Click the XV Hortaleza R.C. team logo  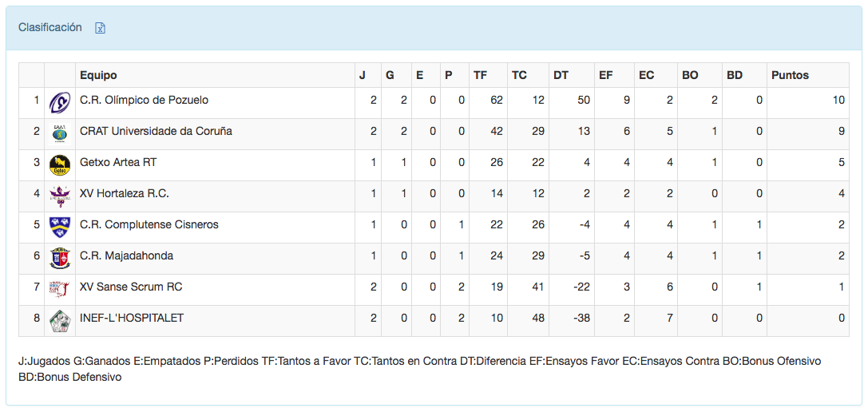[x=60, y=196]
